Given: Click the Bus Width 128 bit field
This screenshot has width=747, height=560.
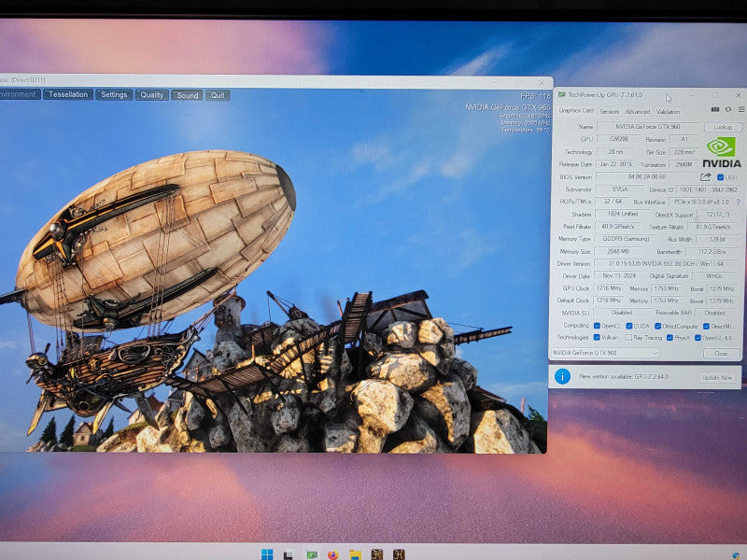Looking at the screenshot, I should 716,239.
